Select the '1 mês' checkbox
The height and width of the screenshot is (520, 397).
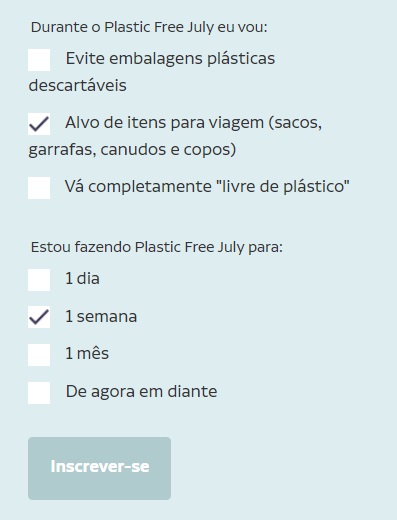pyautogui.click(x=39, y=355)
